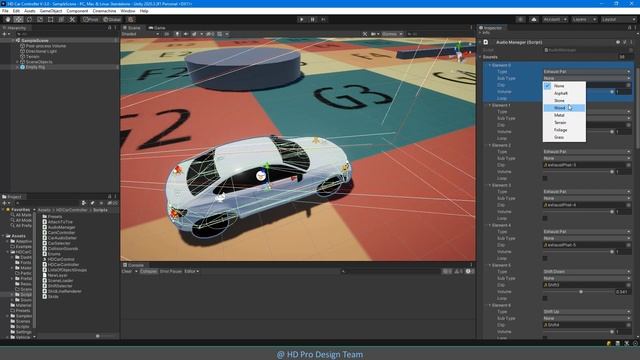The image size is (640, 360).
Task: Collapse Element 2 in Sounds list
Action: click(490, 145)
